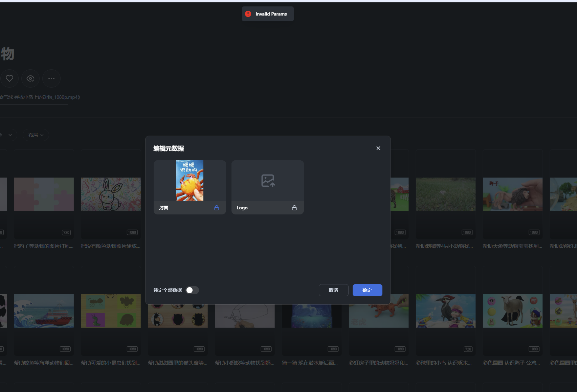Open the rabbit coloring video thumbnail
The height and width of the screenshot is (392, 577).
[x=111, y=194]
